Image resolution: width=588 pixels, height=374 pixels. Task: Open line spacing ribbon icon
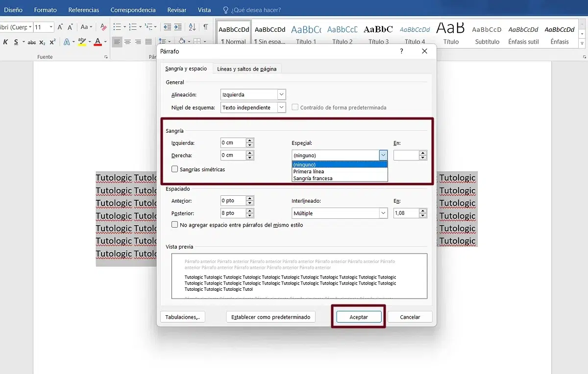[163, 42]
